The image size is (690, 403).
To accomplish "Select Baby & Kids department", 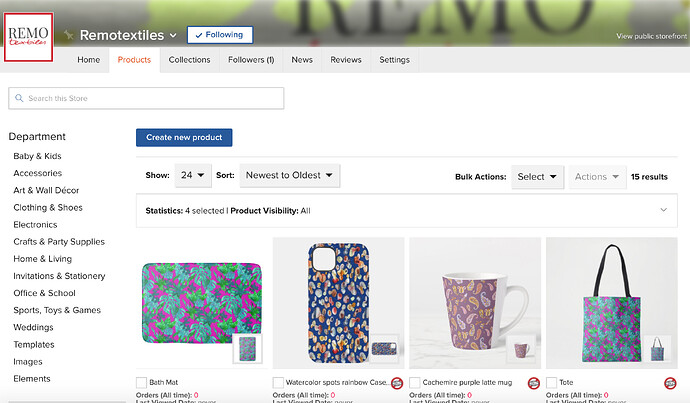I will tap(37, 156).
